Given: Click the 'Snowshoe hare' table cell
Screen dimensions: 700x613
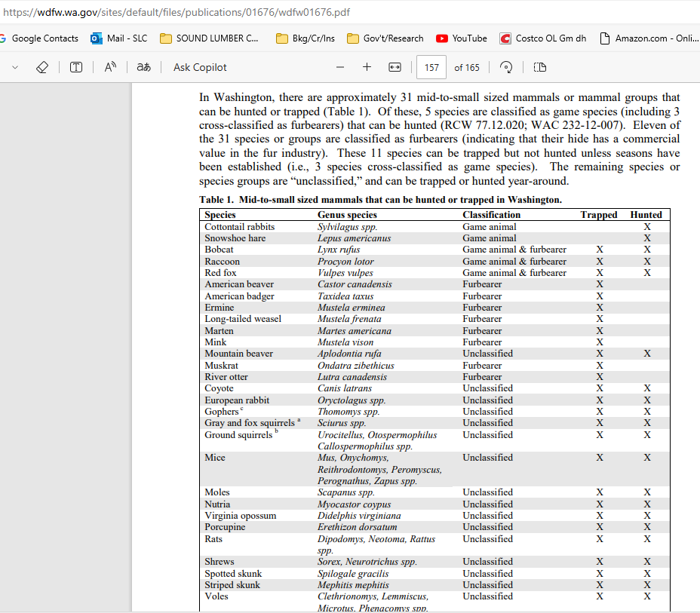Looking at the screenshot, I should 235,238.
